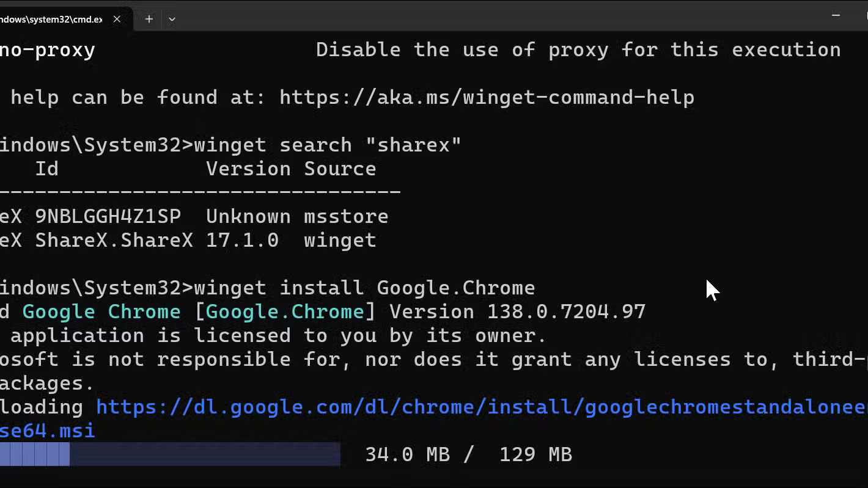Click the bracketed Google.Chrome identifier

click(285, 311)
